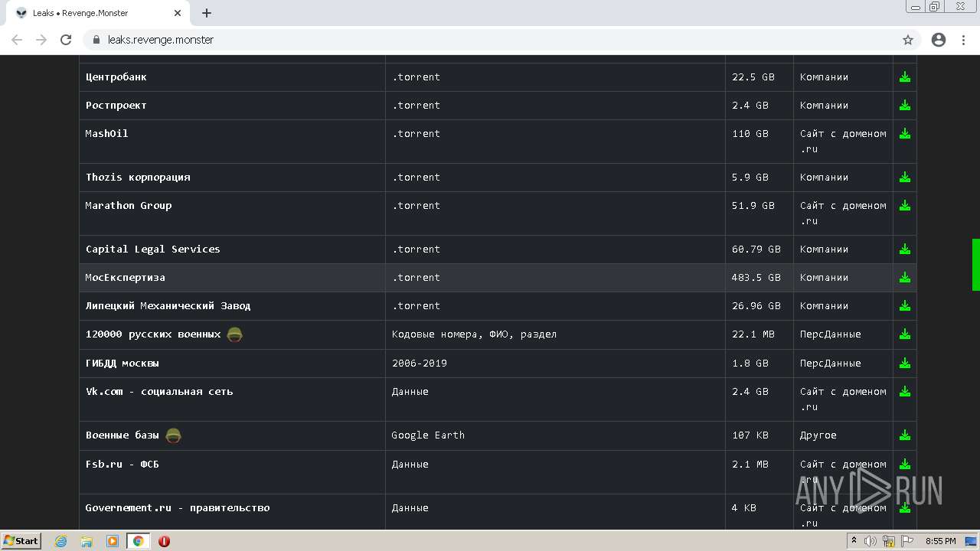
Task: Select the Leaks • Revenge.Monster tab
Action: [96, 13]
